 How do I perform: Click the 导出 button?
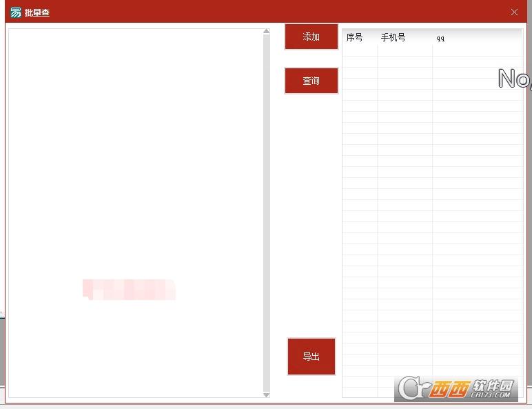click(311, 357)
